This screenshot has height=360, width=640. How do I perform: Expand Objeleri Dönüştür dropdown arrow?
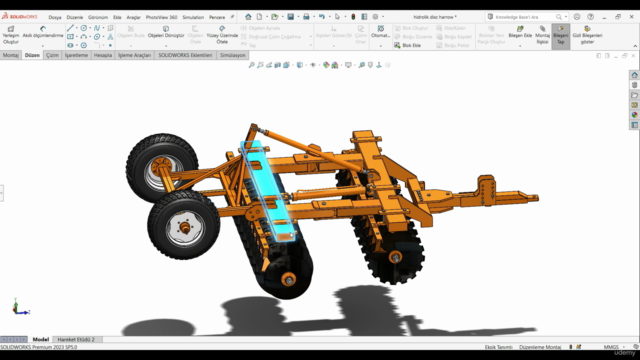pyautogui.click(x=166, y=46)
